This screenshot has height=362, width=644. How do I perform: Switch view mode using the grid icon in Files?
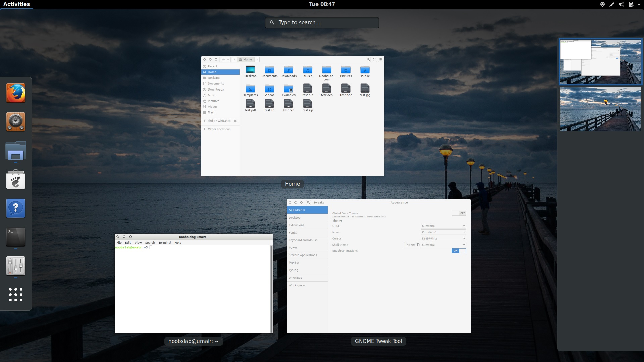[x=374, y=59]
